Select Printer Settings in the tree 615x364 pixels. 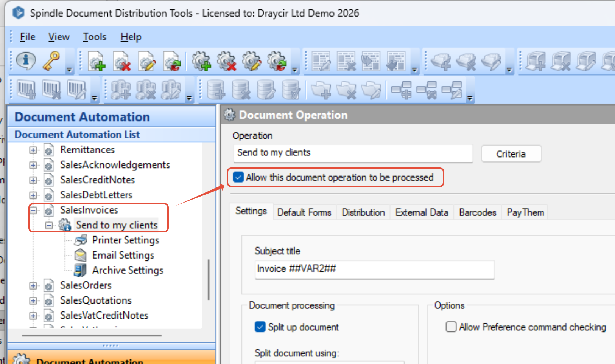pos(126,240)
